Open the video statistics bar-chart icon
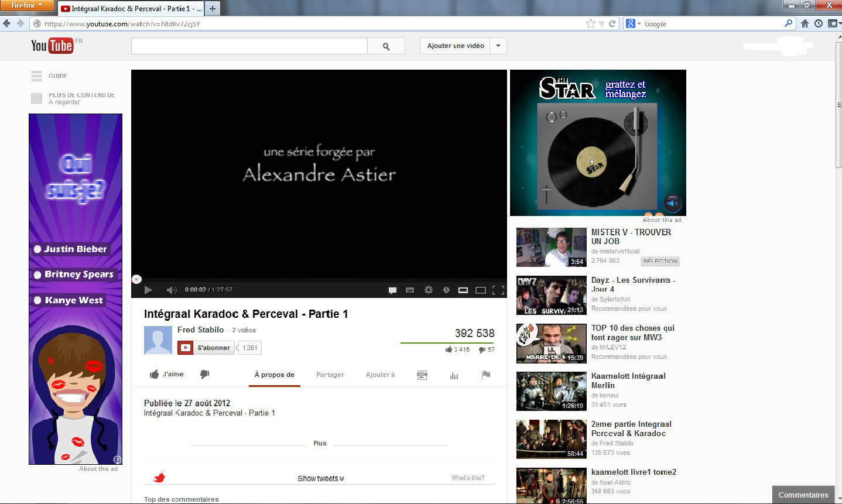 pos(454,375)
